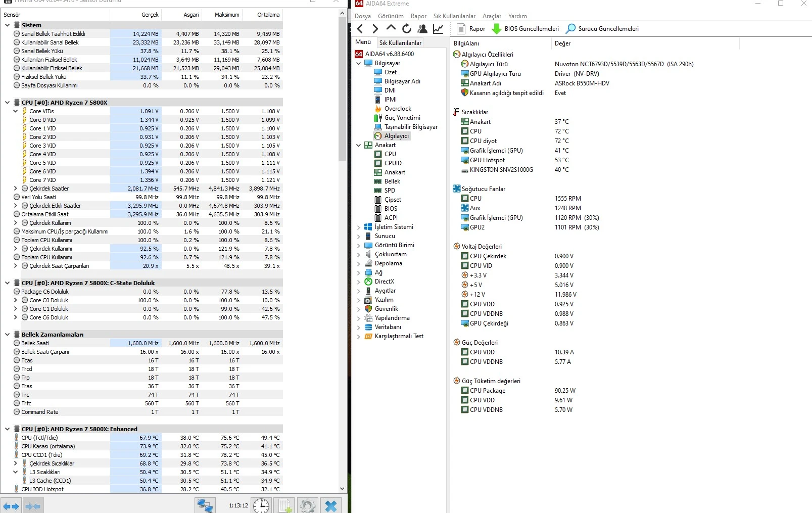Click the BilgiAlanı column header in AIDA64
Viewport: 812px width, 513px height.
tap(501, 43)
